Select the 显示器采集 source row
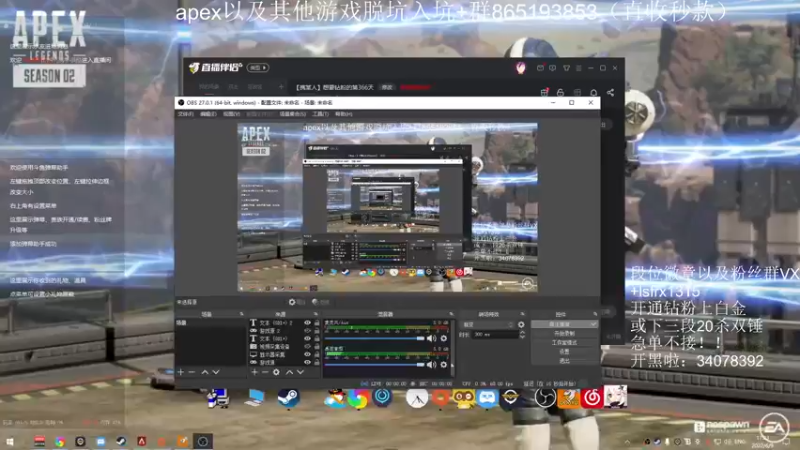Screen dimensions: 800x450 tap(285, 354)
